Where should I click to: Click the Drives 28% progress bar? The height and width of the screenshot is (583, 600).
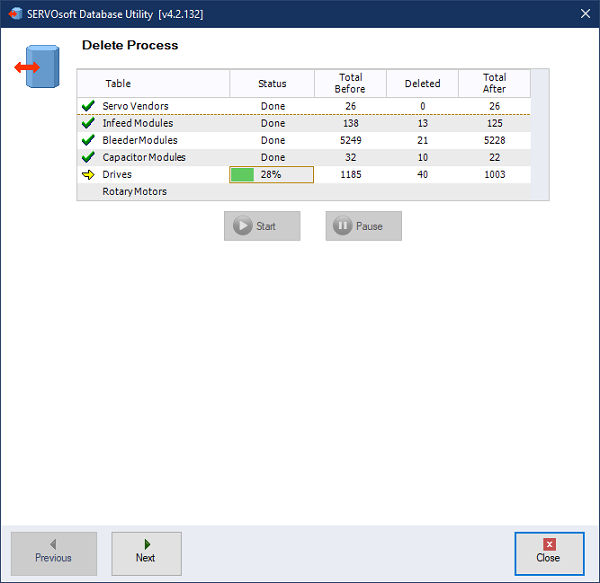pos(271,174)
